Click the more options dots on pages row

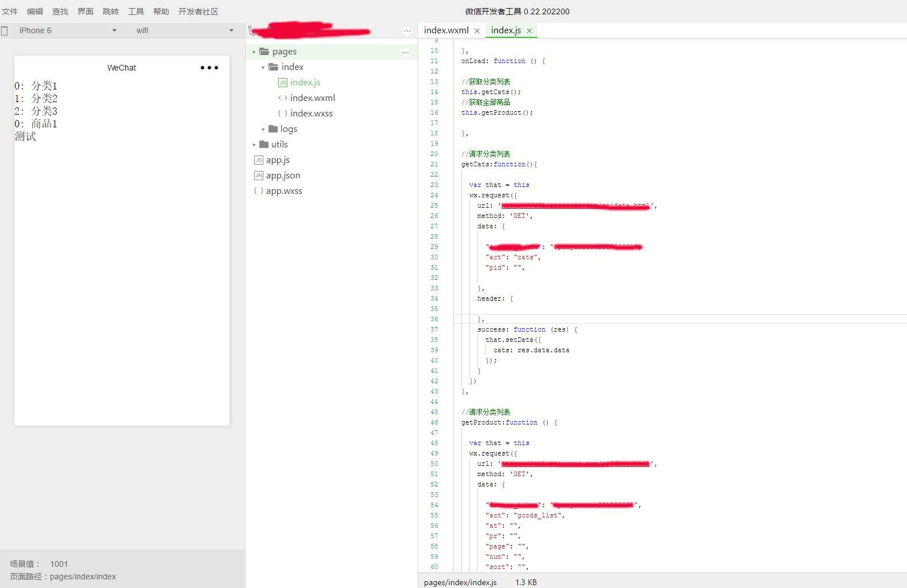[x=406, y=52]
